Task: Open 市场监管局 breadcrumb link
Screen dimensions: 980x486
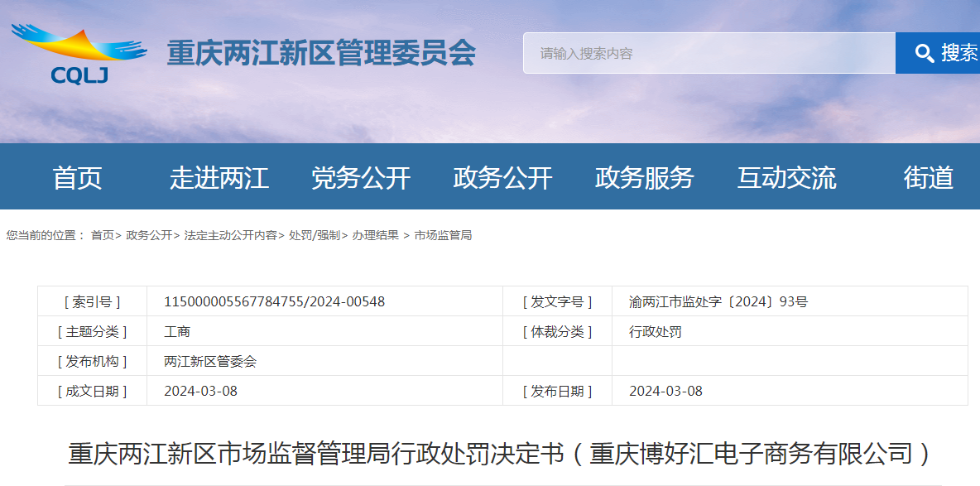Action: pos(443,236)
